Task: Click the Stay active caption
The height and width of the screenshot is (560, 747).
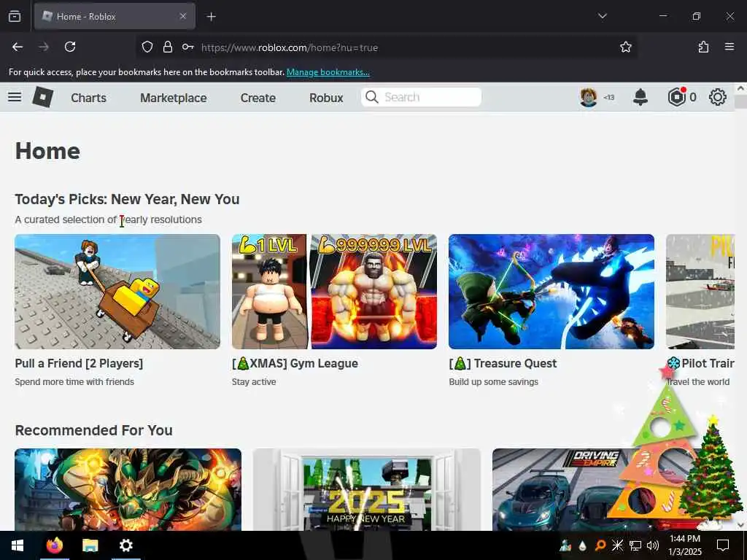Action: click(x=254, y=382)
